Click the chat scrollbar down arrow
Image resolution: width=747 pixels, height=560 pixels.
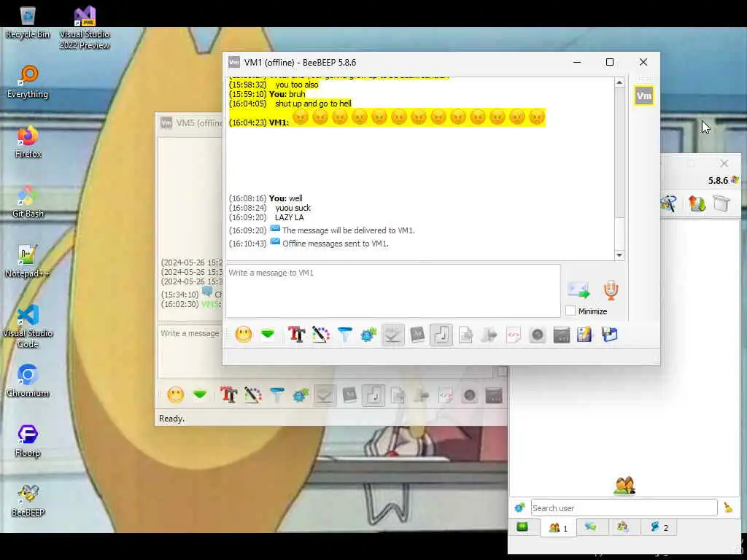tap(619, 255)
